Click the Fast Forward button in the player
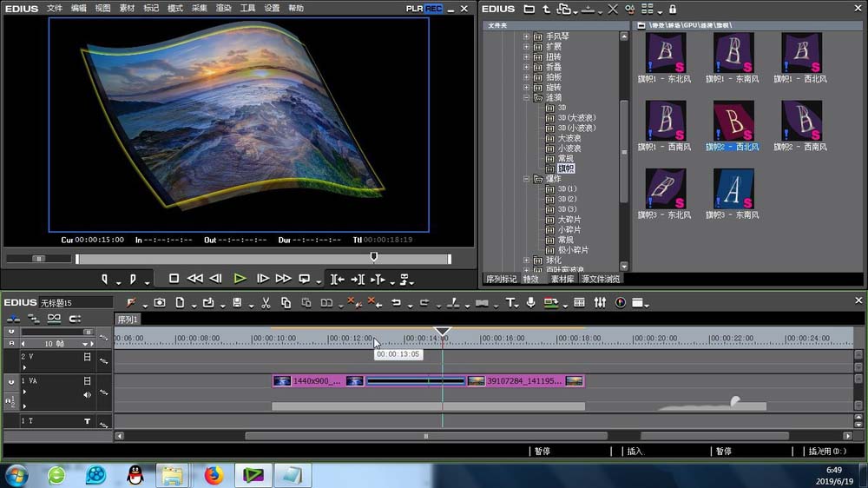Viewport: 868px width, 488px height. coord(284,279)
